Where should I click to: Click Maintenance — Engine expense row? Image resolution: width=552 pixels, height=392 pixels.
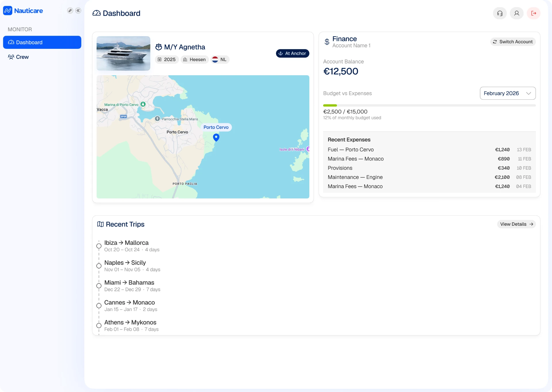click(x=430, y=177)
